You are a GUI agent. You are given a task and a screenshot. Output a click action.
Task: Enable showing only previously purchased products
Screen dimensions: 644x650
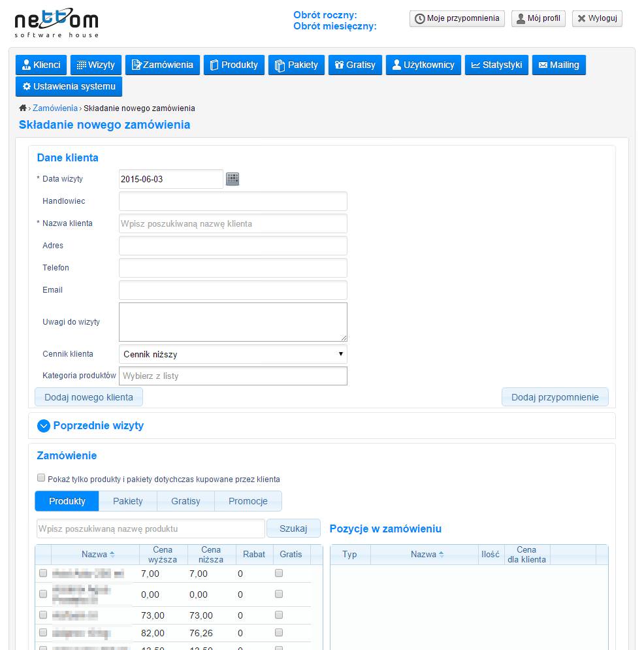[42, 478]
